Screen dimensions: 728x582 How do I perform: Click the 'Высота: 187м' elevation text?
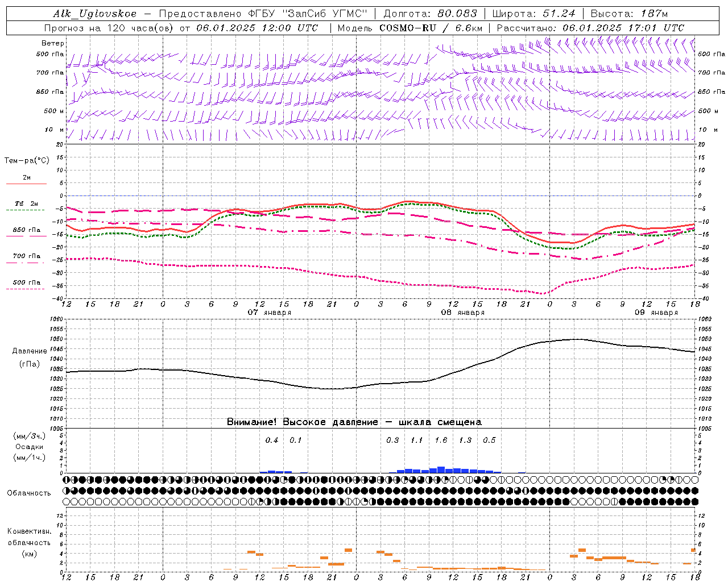pos(630,14)
